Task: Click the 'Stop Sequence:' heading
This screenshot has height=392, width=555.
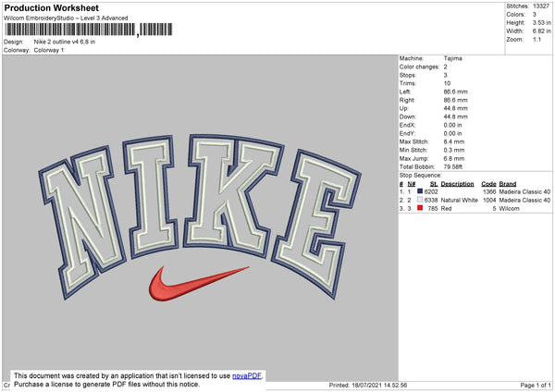Action: pyautogui.click(x=421, y=176)
